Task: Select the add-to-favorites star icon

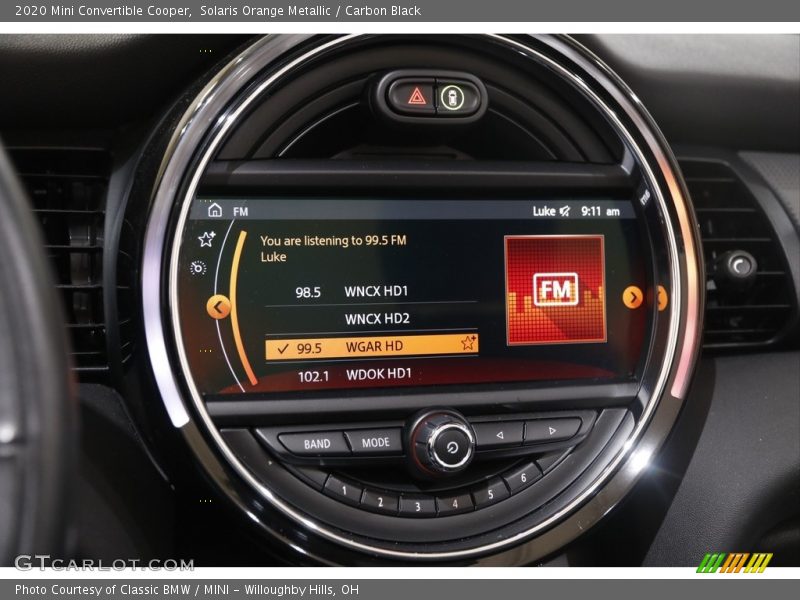Action: coord(206,240)
